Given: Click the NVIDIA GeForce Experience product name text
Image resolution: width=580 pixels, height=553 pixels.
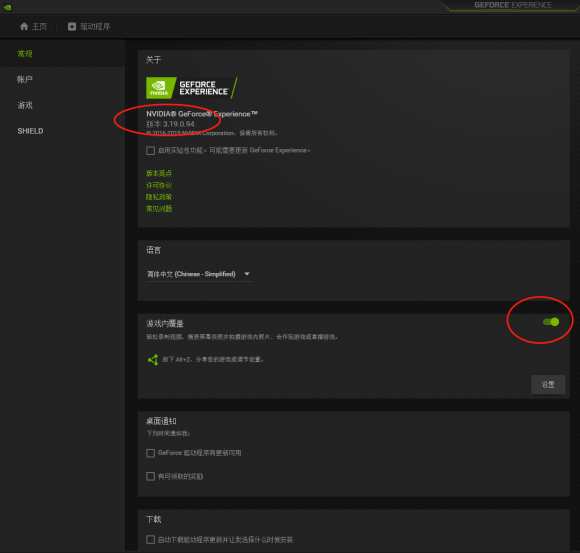Looking at the screenshot, I should click(x=202, y=114).
